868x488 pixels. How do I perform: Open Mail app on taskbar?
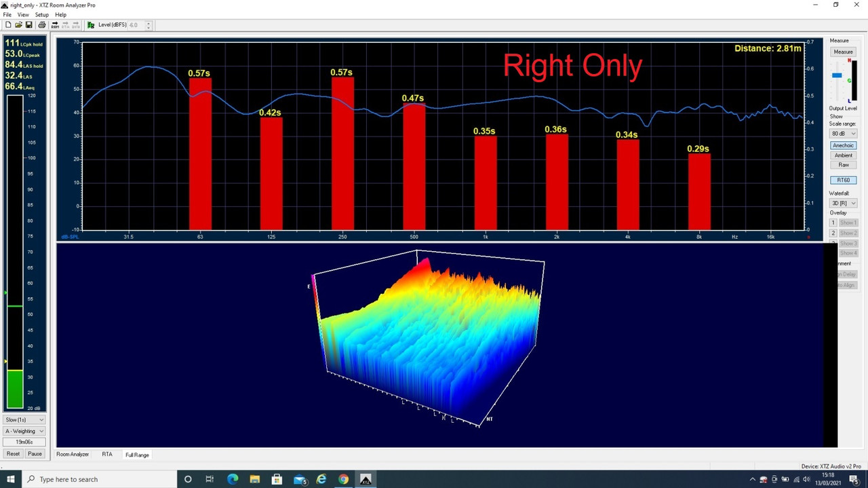tap(300, 479)
